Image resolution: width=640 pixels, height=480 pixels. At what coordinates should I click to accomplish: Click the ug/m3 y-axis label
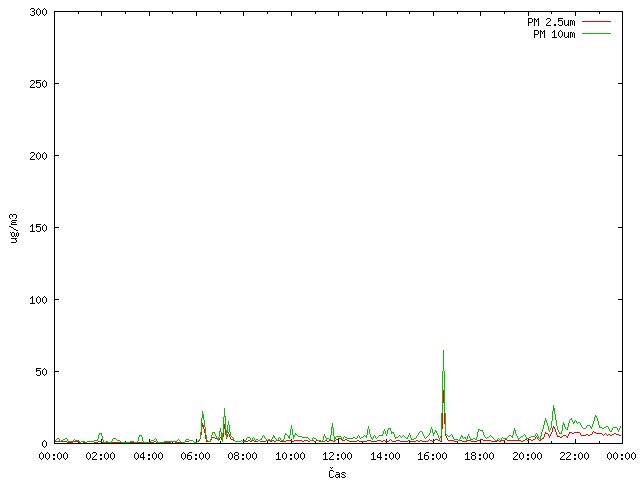[x=14, y=228]
